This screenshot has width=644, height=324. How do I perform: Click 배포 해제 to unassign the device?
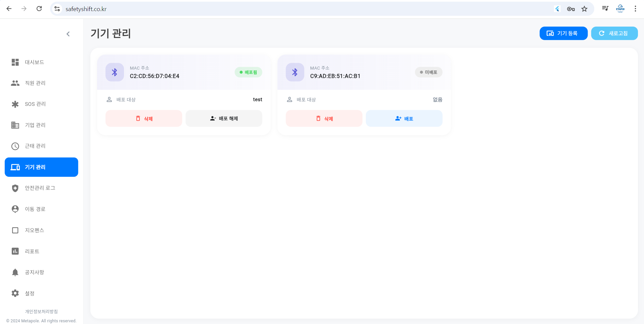click(224, 119)
